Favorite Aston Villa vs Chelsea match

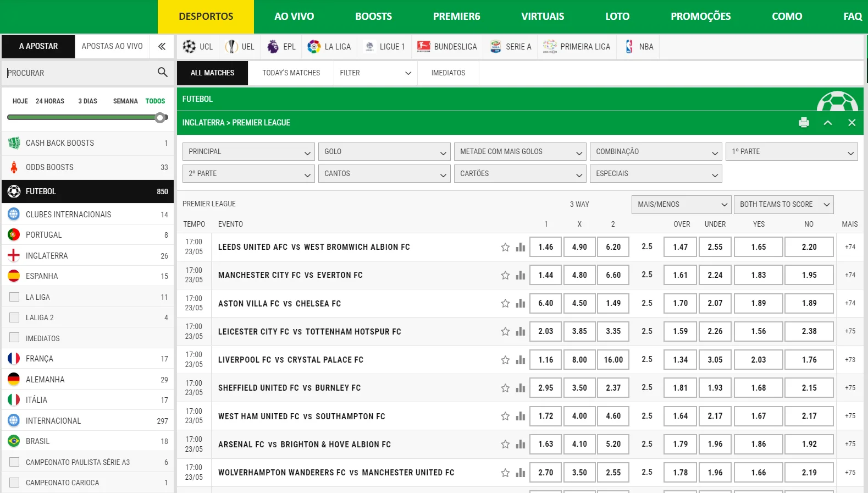point(505,303)
